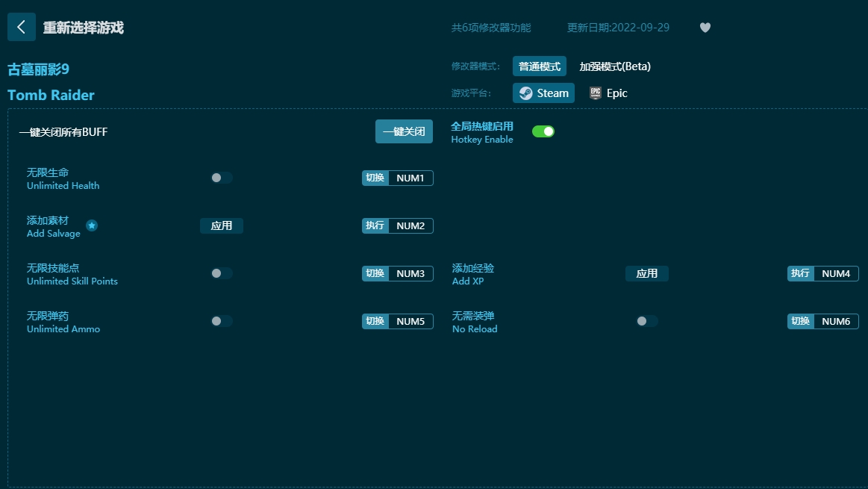Viewport: 868px width, 489px height.
Task: Click 执行 tag next to NUM2
Action: click(x=375, y=225)
